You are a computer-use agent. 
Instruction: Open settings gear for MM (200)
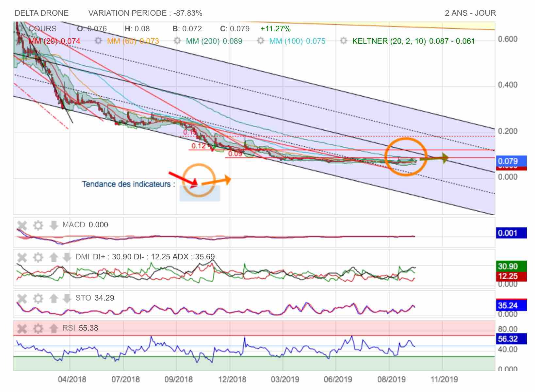tap(177, 41)
